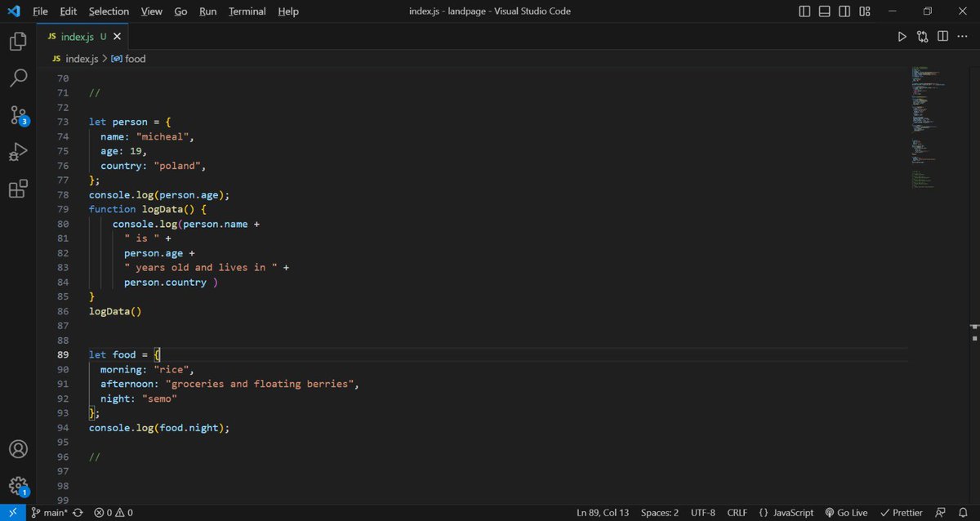Click the vertical scrollbar overview ruler

[x=973, y=286]
